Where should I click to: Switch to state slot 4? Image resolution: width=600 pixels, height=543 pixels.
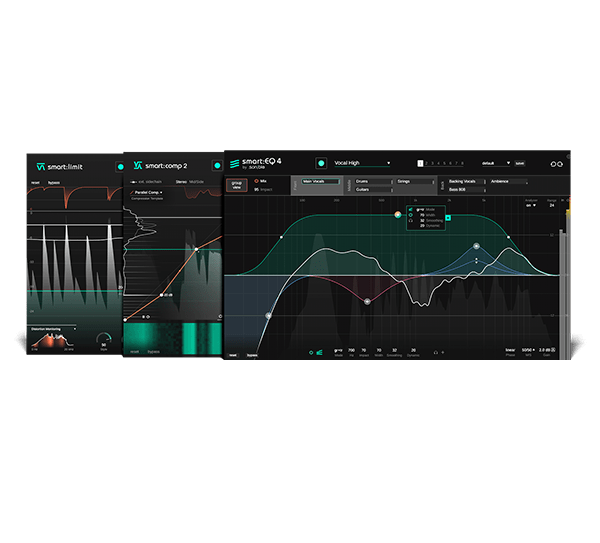click(x=438, y=163)
